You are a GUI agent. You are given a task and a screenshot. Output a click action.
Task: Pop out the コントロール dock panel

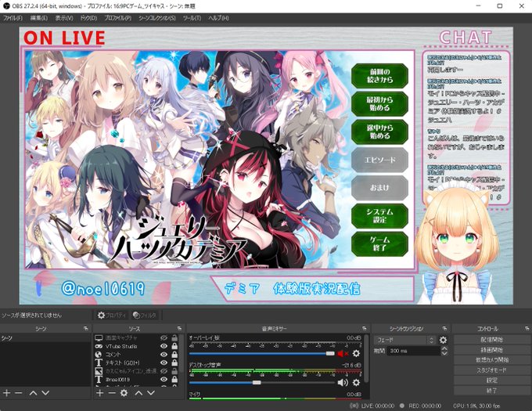(x=527, y=329)
